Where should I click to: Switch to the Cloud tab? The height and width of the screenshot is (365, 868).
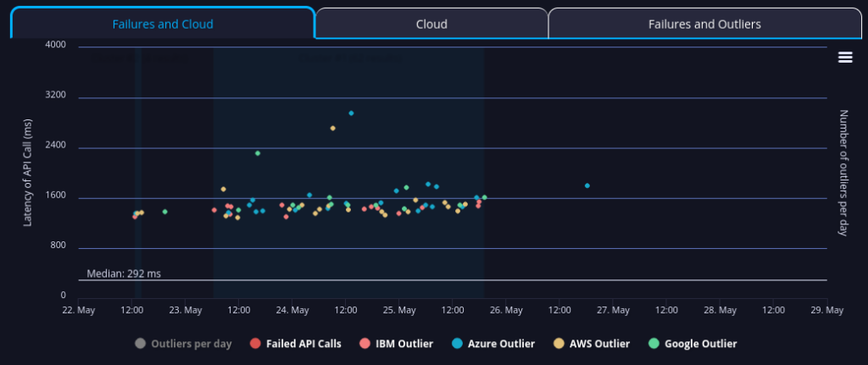pos(431,24)
